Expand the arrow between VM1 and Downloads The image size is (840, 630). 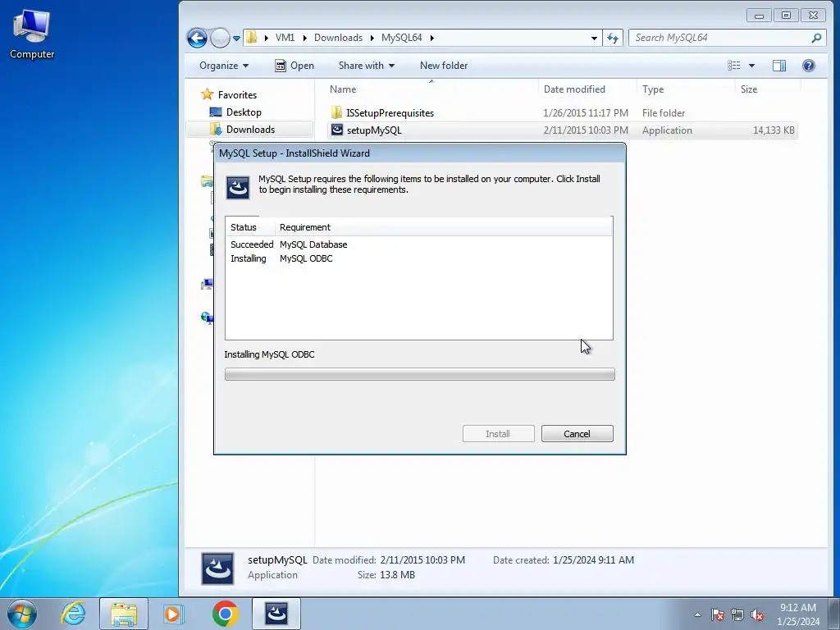tap(305, 38)
